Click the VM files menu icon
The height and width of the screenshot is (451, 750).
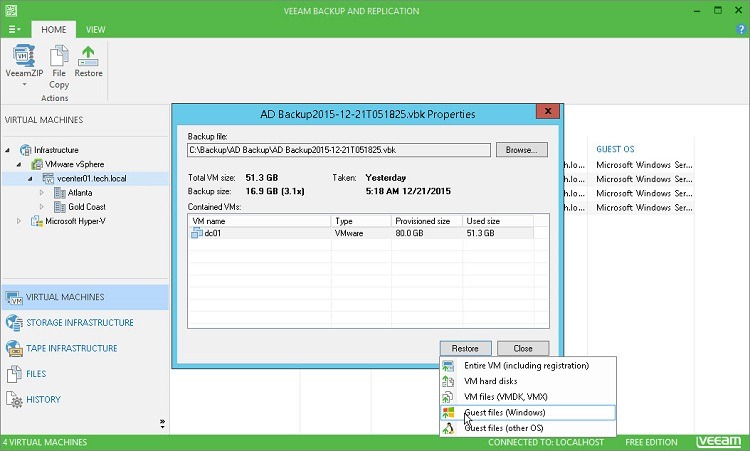448,397
